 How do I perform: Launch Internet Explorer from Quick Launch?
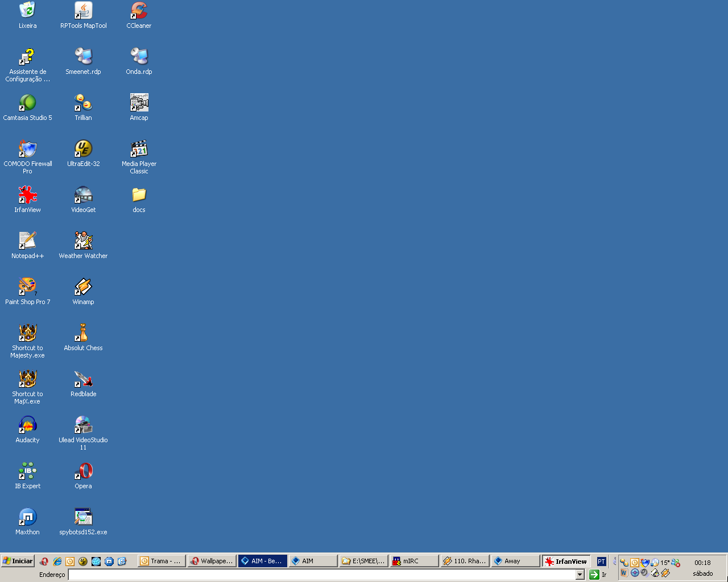pos(57,561)
